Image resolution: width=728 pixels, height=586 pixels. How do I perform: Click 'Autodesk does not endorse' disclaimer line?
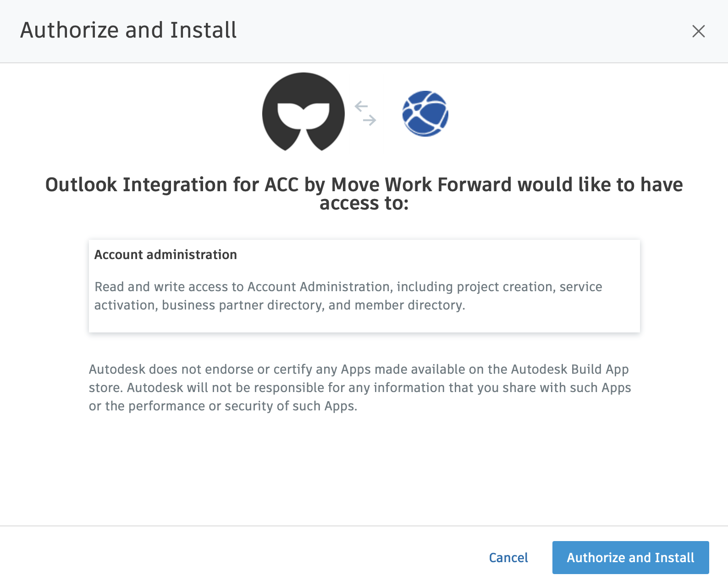pyautogui.click(x=171, y=369)
